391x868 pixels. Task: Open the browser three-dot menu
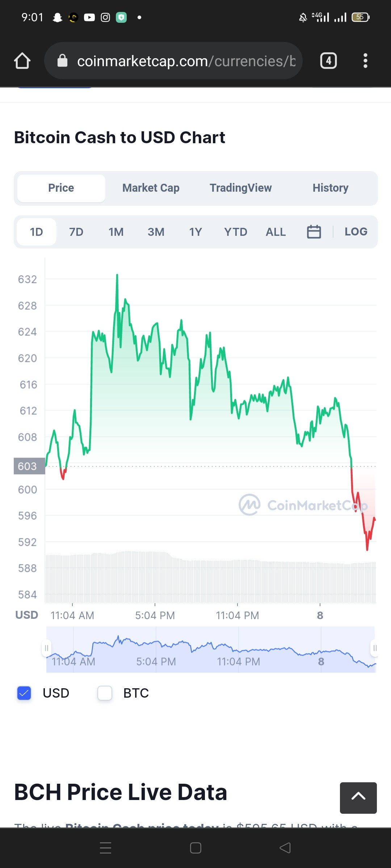point(365,61)
